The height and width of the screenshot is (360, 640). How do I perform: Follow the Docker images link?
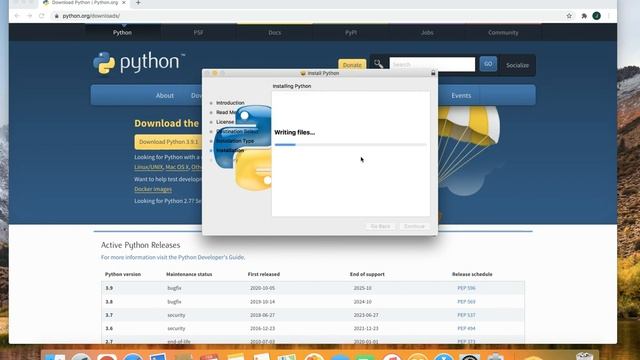point(153,189)
